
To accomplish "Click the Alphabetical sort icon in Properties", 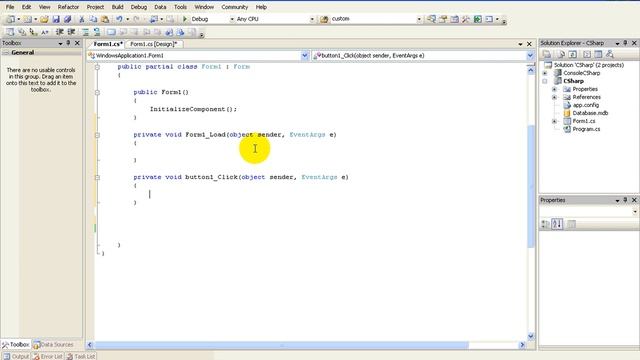I will click(x=557, y=224).
